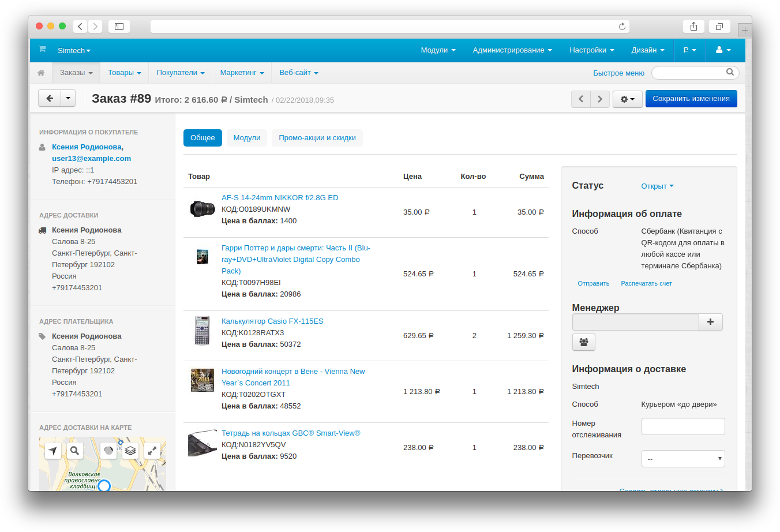Switch to 'Промо-акции и скидки' tab
780x532 pixels.
coord(317,138)
